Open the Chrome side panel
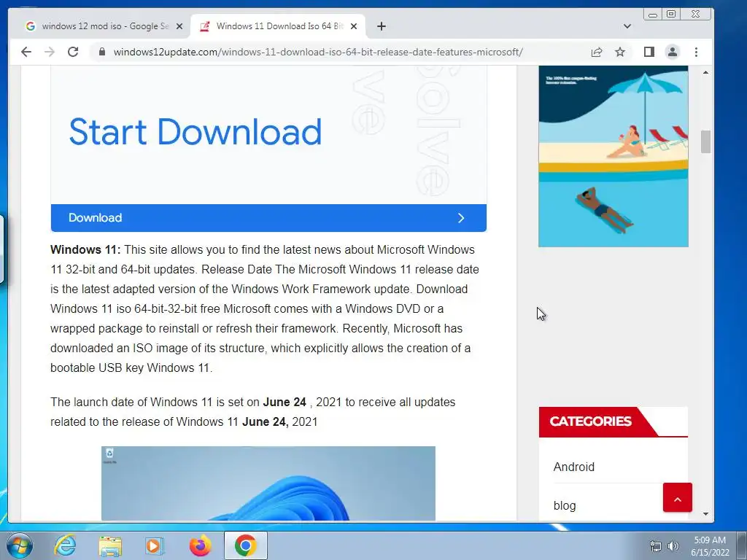Viewport: 747px width, 560px height. tap(649, 52)
